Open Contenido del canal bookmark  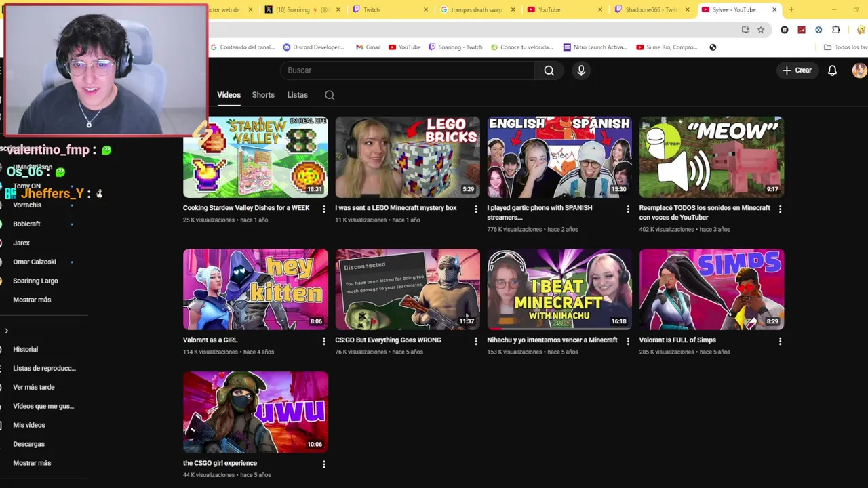243,47
